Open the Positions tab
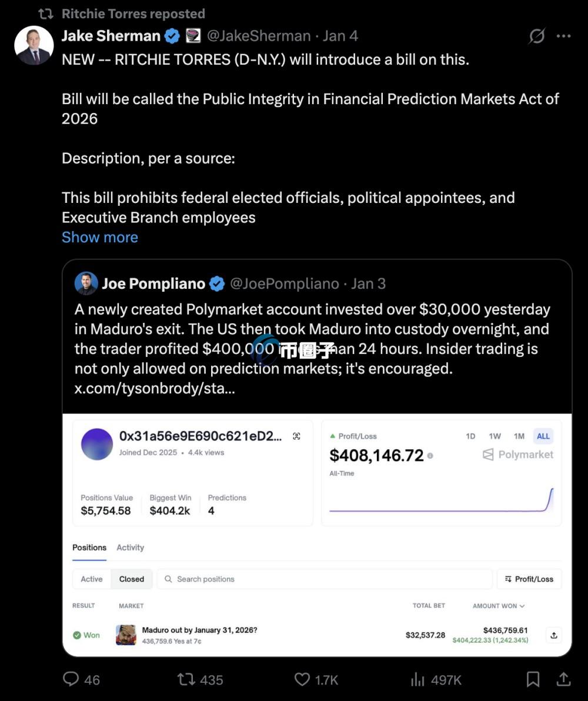Screen dimensions: 588x701 click(89, 548)
